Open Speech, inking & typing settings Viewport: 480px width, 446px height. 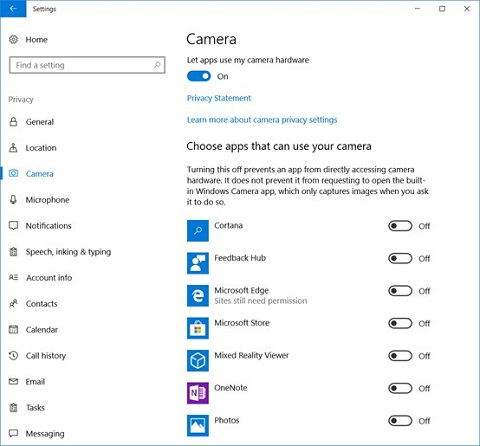pos(68,252)
